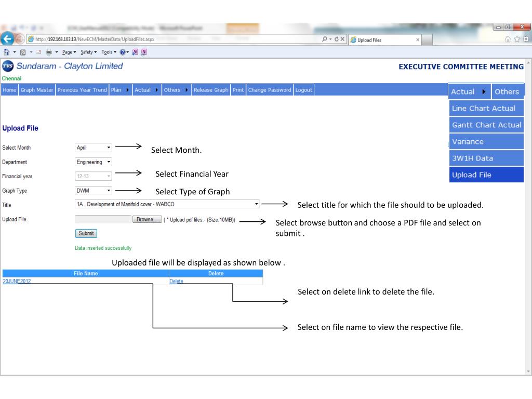This screenshot has width=532, height=399.
Task: Expand the Print dropdown arrow
Action: point(57,52)
